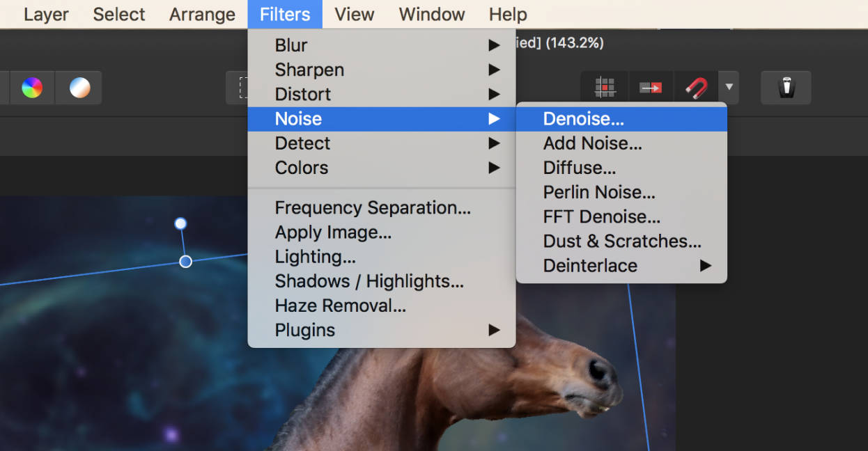Choose Dust & Scratches... filter
The width and height of the screenshot is (868, 451).
tap(621, 241)
